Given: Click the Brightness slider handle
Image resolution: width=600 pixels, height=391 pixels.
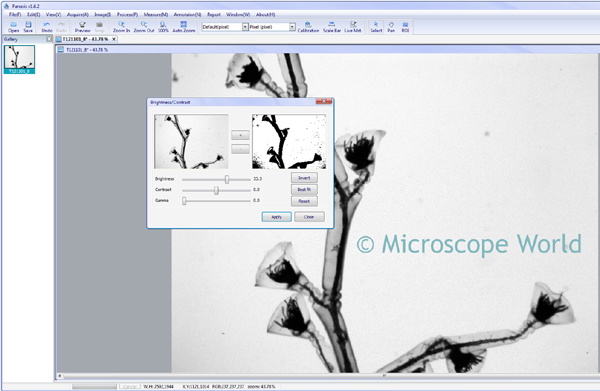Looking at the screenshot, I should [227, 179].
